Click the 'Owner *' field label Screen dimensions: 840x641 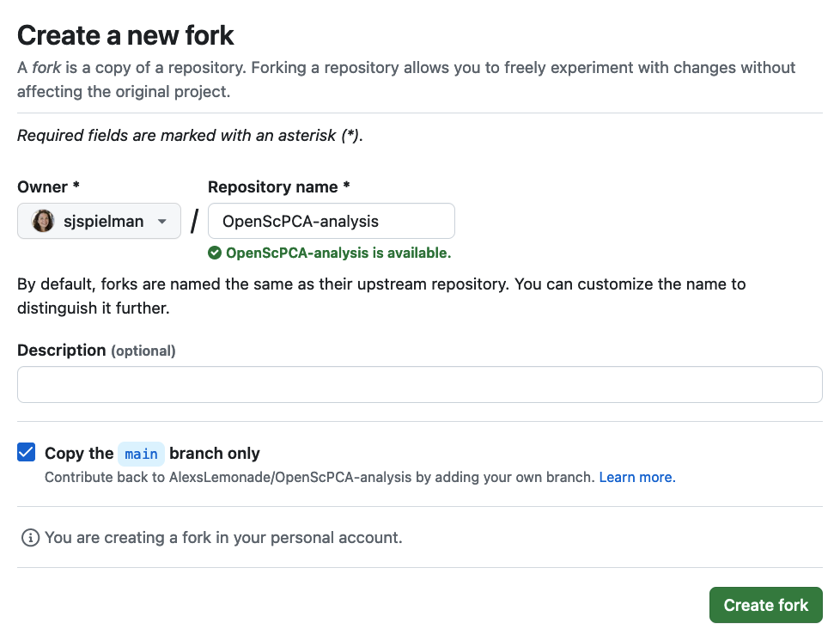point(48,187)
